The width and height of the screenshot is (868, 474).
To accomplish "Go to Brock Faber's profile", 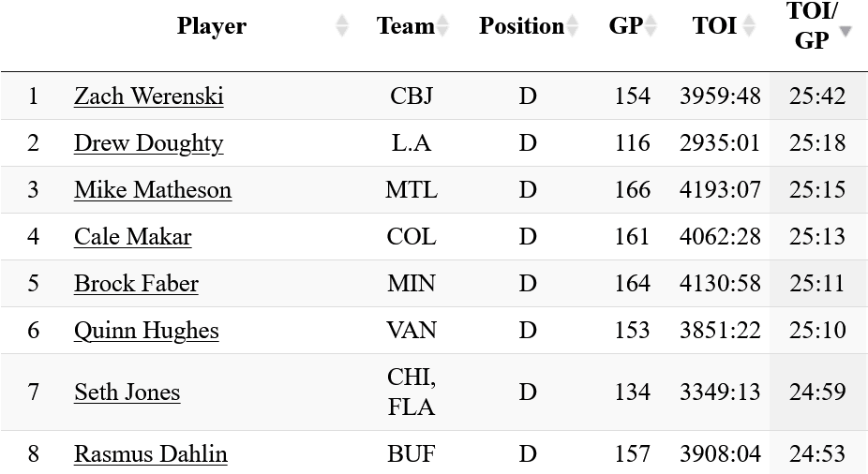I will (x=137, y=284).
